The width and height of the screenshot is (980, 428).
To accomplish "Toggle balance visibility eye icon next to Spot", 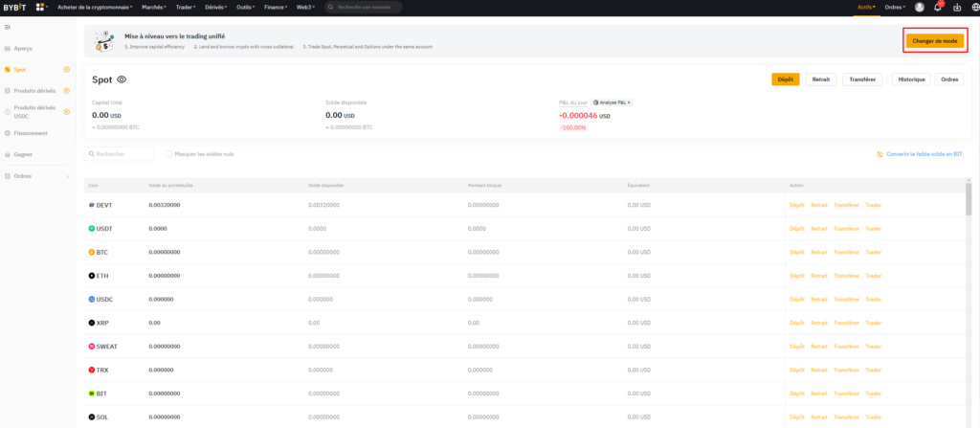I will [x=122, y=79].
